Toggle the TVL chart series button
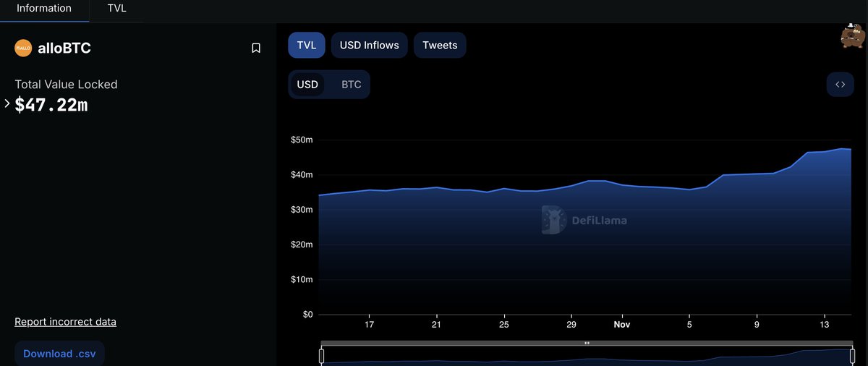Viewport: 868px width, 366px height. click(307, 45)
